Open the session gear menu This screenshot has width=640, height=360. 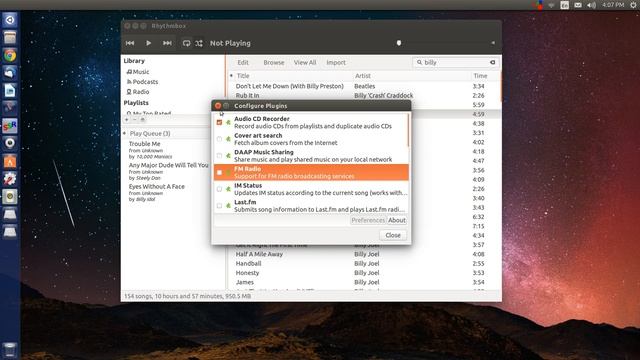tap(633, 5)
